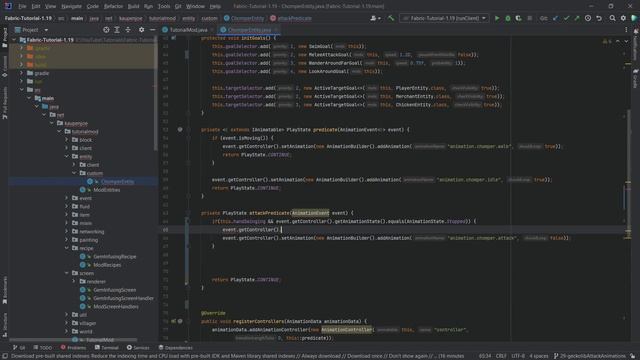Open the Build menu
This screenshot has width=640, height=360.
pos(133,7)
